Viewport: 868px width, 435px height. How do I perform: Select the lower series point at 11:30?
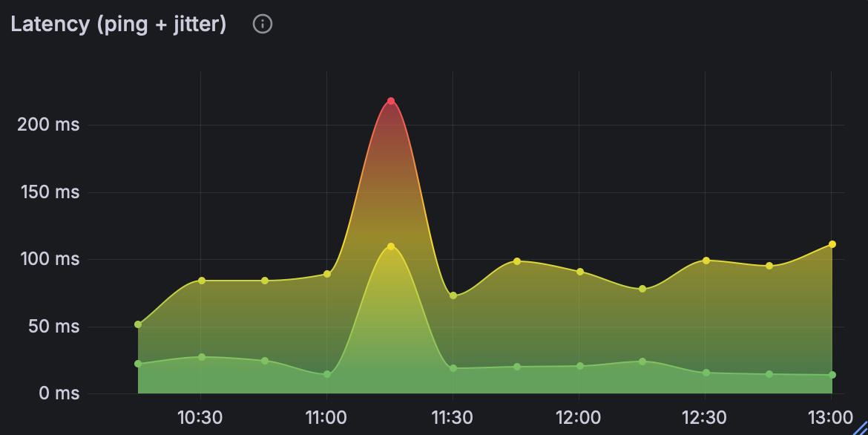(x=453, y=368)
